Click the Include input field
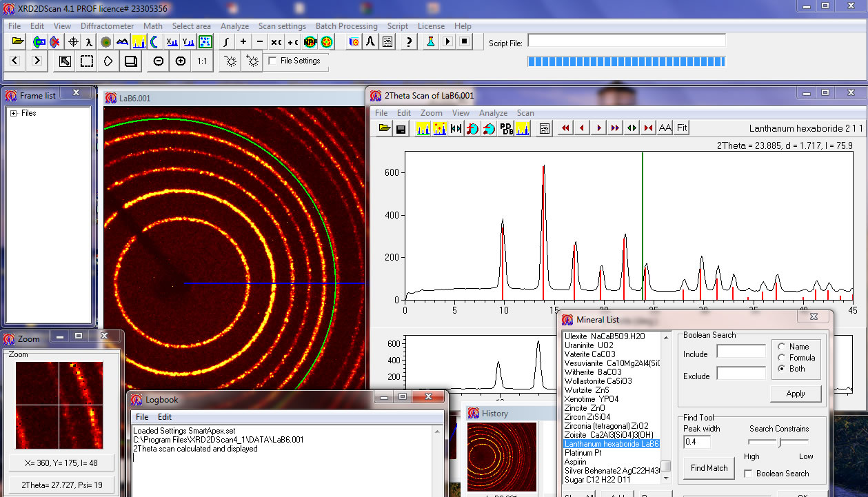 (741, 352)
